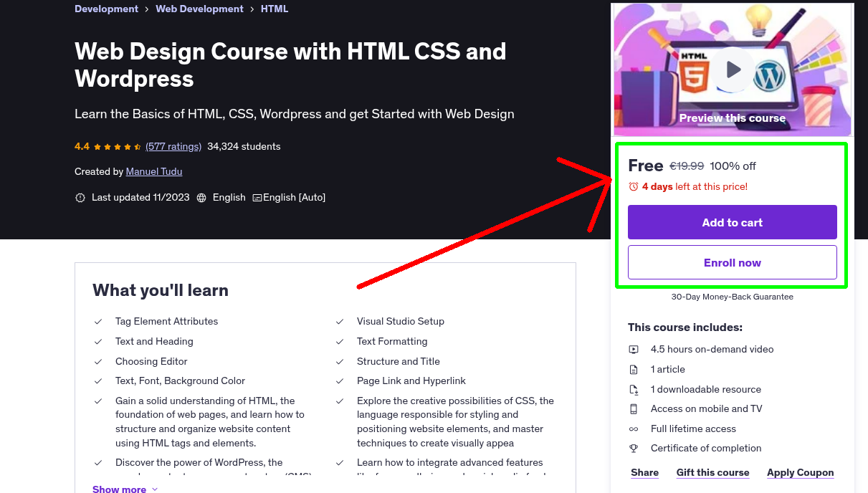This screenshot has width=868, height=493.
Task: Click the 'Last updated 11/2023' text
Action: tap(140, 197)
